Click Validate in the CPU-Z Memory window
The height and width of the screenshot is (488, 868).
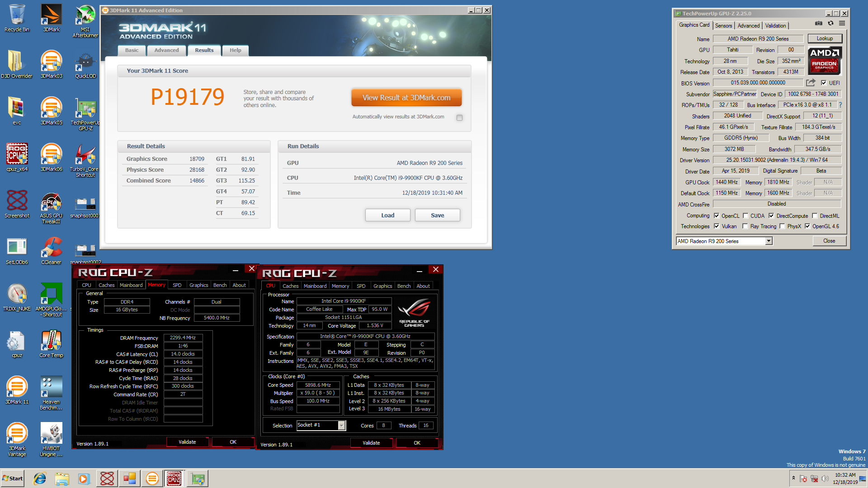tap(187, 442)
